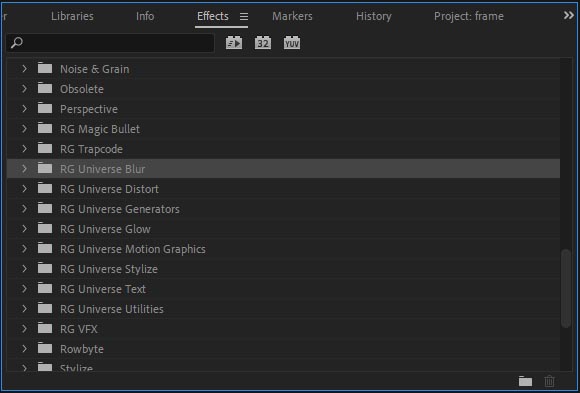Select the RG Universe Blur label
580x393 pixels.
[102, 169]
